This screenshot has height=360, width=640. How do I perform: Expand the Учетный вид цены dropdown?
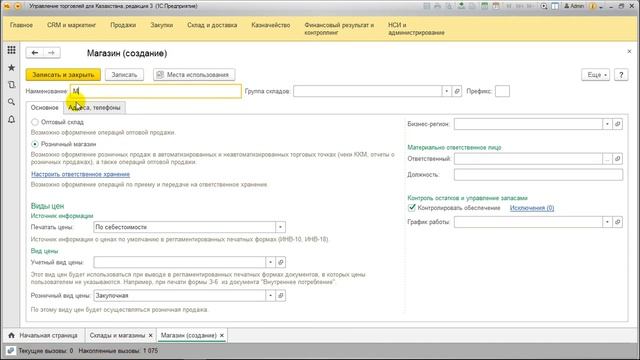coord(270,262)
